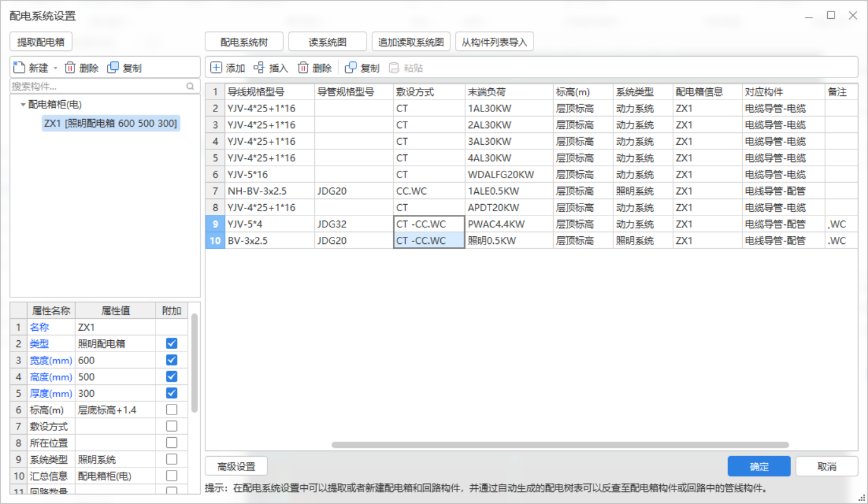Click cell 照明0.5KW

[x=509, y=240]
